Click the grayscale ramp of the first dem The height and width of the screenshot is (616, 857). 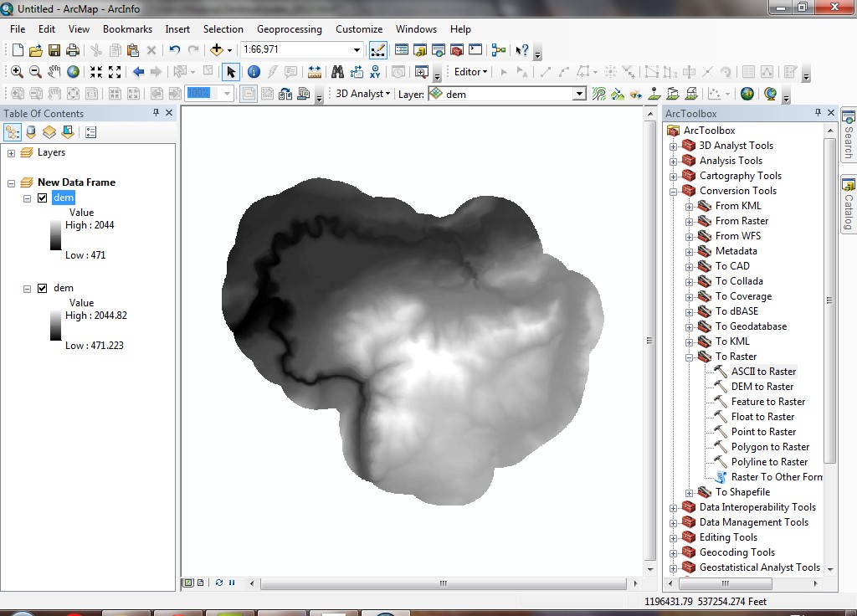[x=55, y=236]
